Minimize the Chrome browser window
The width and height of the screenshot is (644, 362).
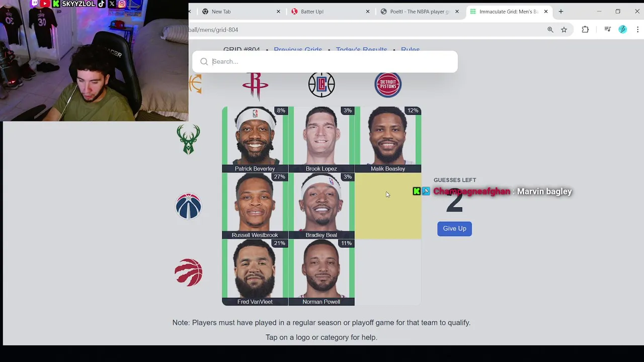[x=599, y=11]
